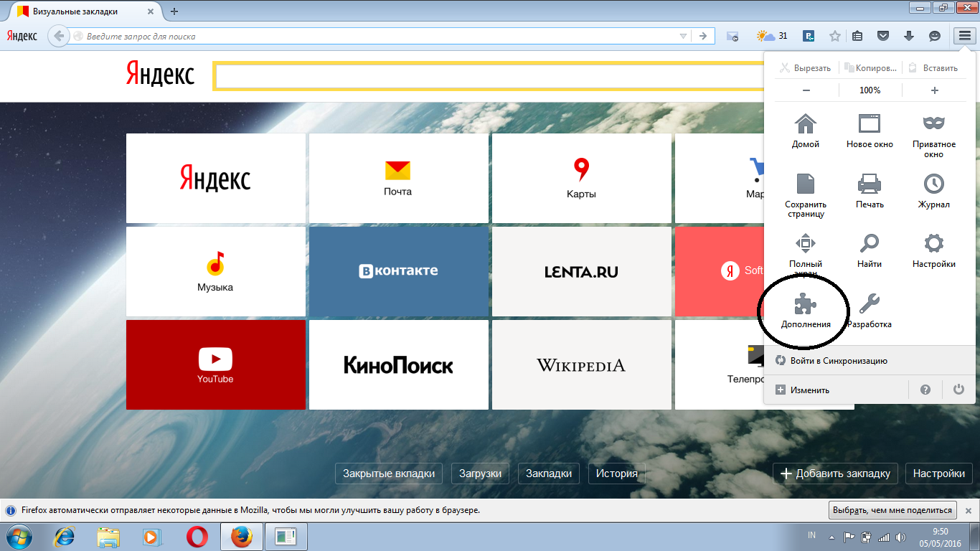
Task: Click Вырезать (Cut) in menu
Action: pos(806,68)
